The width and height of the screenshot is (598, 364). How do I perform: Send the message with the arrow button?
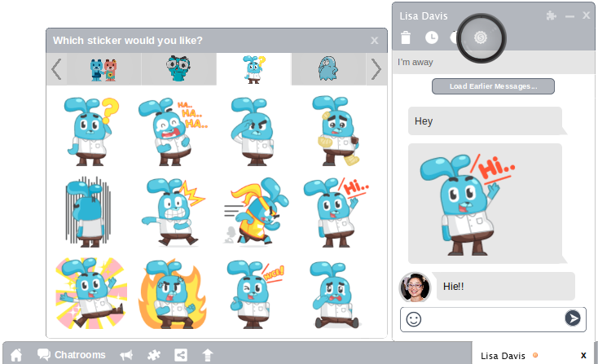point(573,318)
